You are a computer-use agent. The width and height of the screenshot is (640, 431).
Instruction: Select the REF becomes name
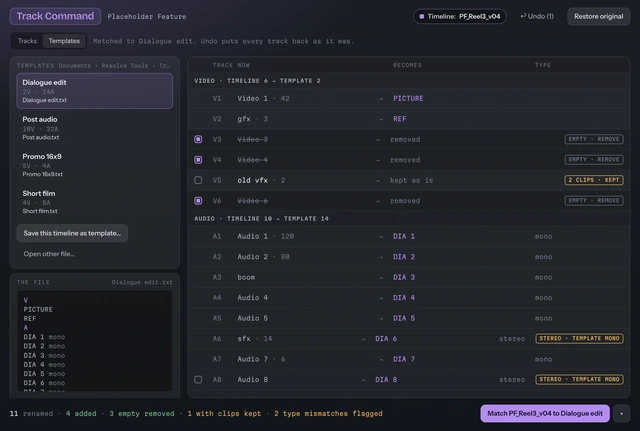[x=400, y=119]
